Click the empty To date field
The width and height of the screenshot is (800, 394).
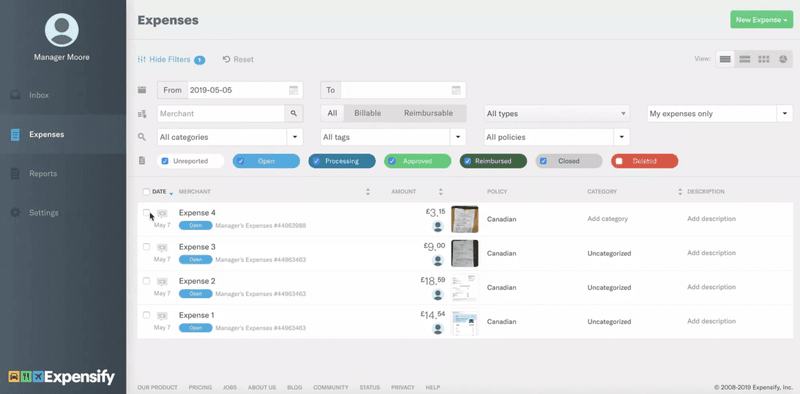coord(403,90)
